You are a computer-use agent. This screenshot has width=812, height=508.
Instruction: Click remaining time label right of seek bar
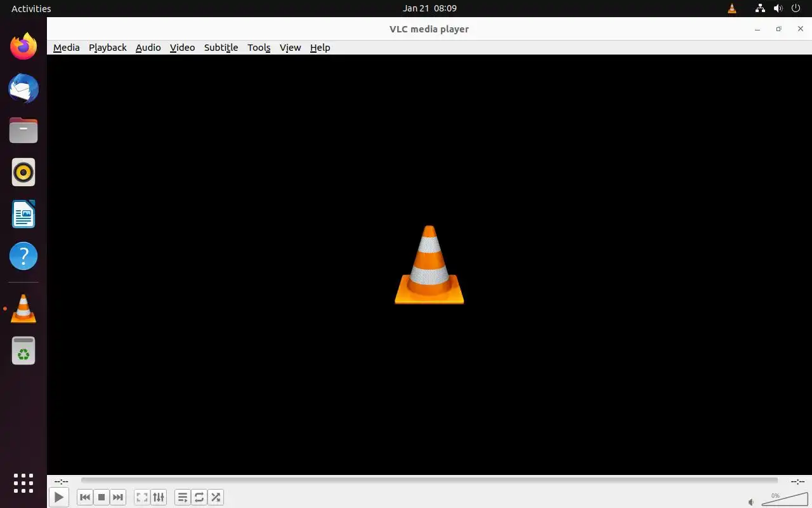click(797, 481)
